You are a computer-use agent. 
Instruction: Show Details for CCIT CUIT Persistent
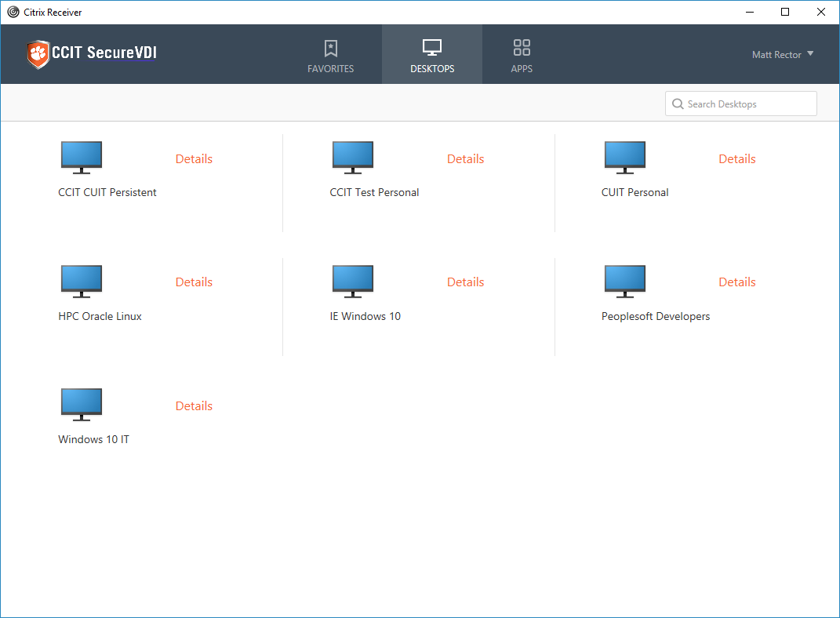pos(194,159)
